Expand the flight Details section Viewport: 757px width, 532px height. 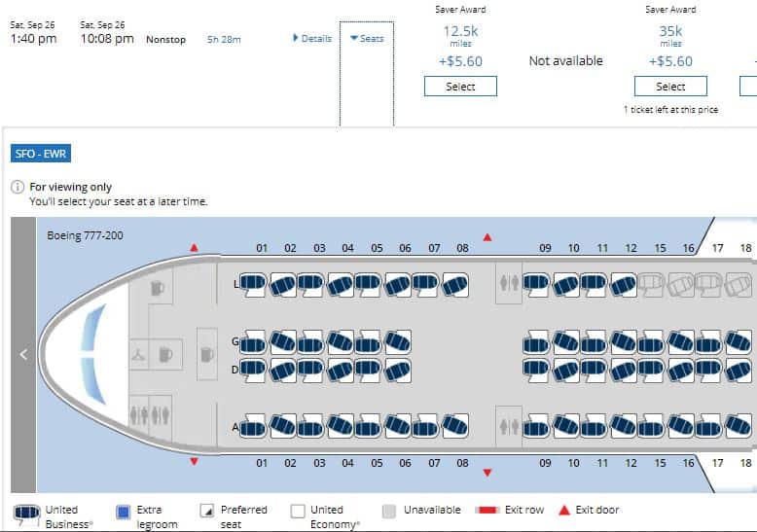(x=312, y=39)
